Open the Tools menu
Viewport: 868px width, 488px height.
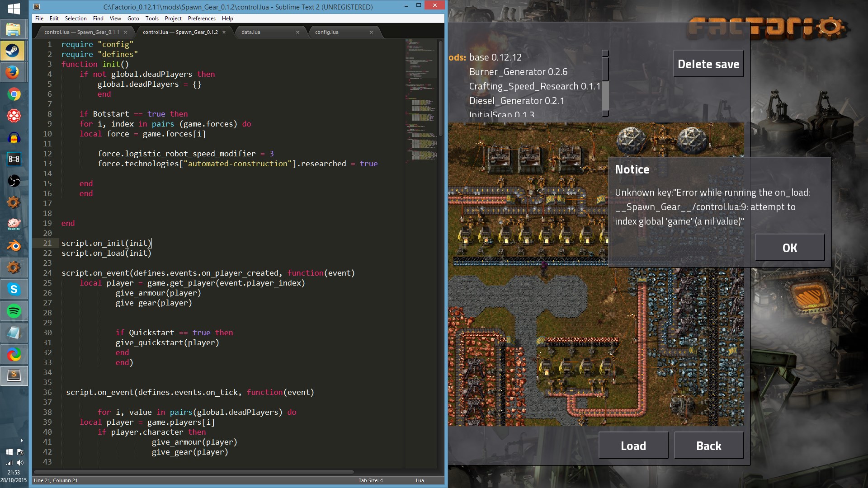tap(152, 19)
